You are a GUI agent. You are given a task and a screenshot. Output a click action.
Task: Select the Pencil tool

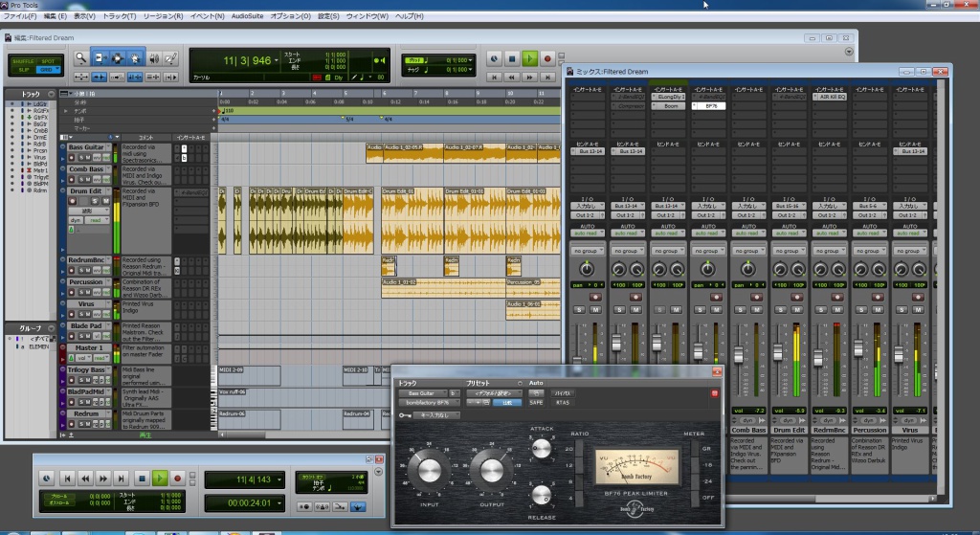tap(171, 58)
